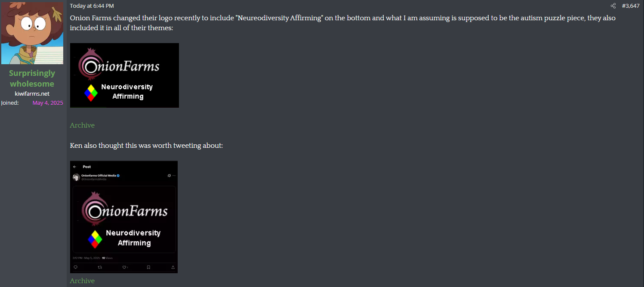Enlarge the OnionFarms logo image attachment
The width and height of the screenshot is (644, 287).
tap(124, 75)
